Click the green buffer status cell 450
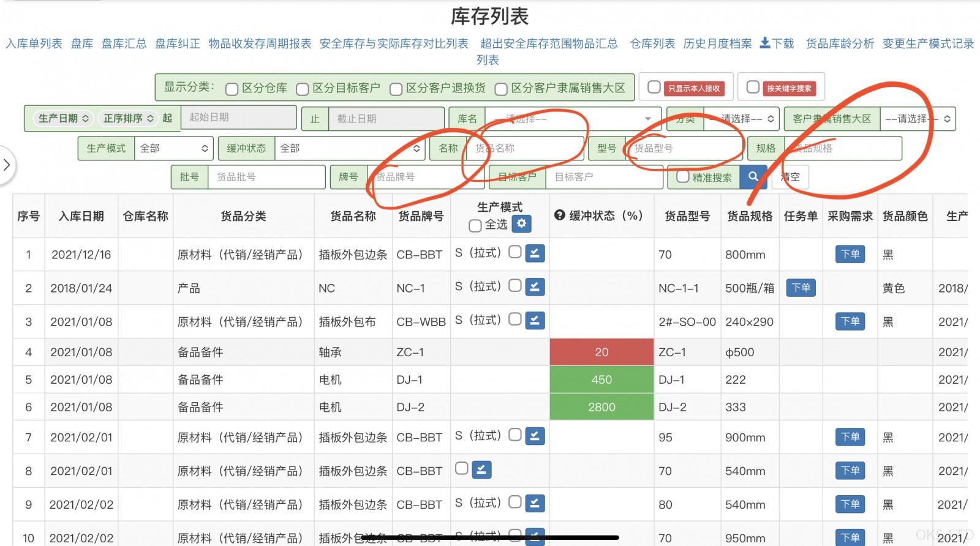This screenshot has width=980, height=546. [601, 380]
